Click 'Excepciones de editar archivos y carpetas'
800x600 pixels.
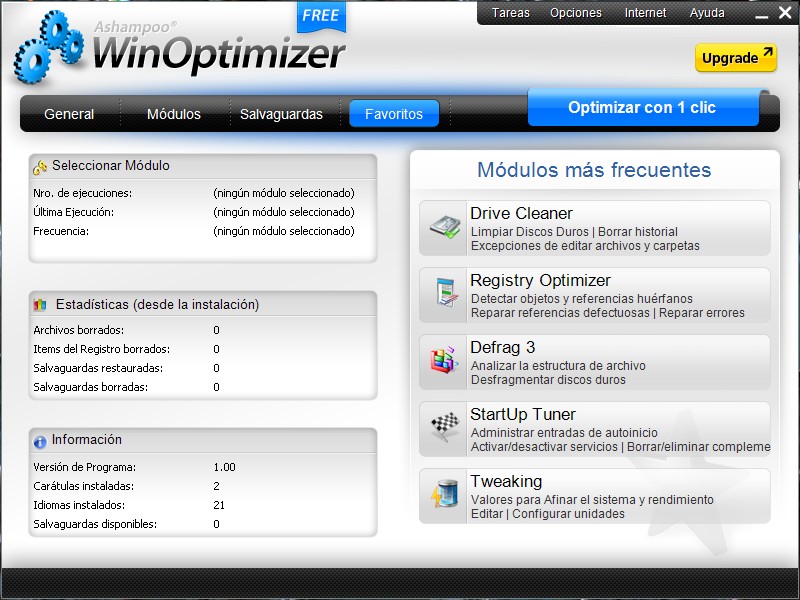tap(585, 246)
